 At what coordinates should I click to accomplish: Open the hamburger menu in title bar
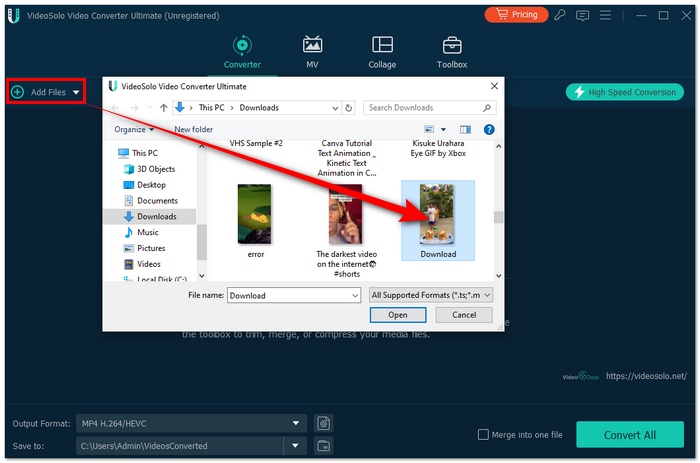click(605, 15)
